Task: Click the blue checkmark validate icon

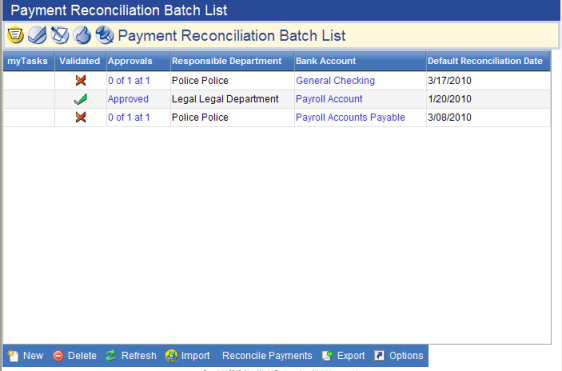Action: click(x=37, y=35)
